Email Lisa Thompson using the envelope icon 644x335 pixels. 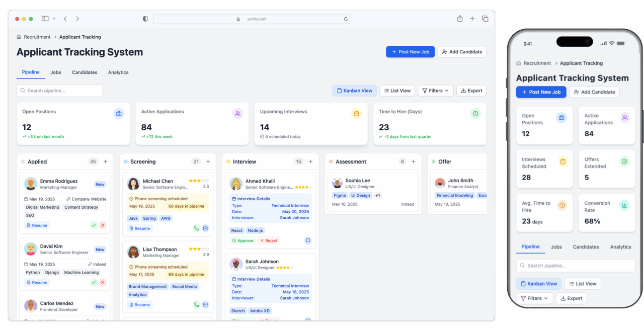click(205, 304)
